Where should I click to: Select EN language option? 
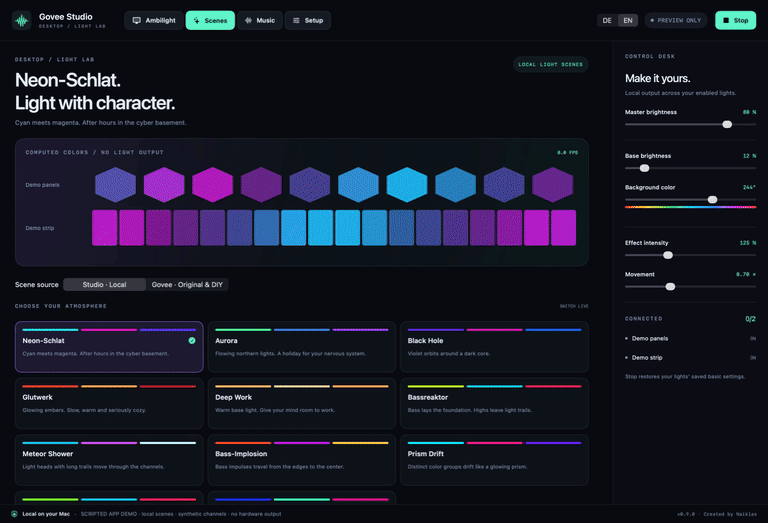click(x=627, y=21)
